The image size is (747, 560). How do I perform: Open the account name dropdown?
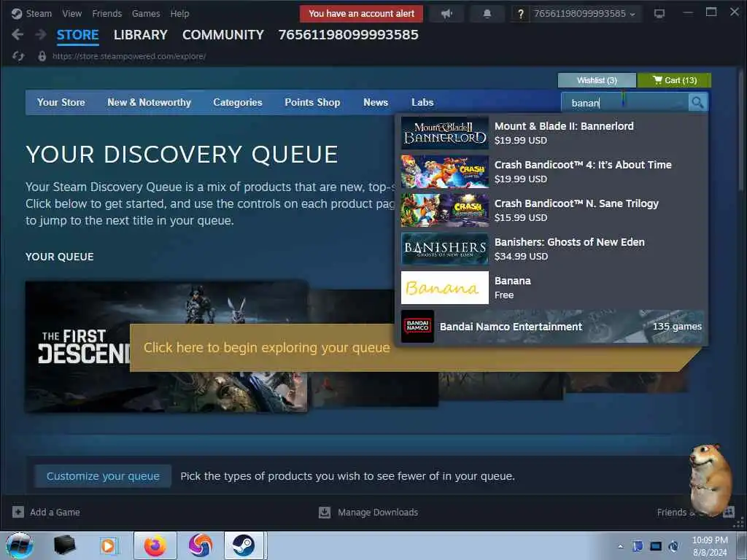coord(584,14)
